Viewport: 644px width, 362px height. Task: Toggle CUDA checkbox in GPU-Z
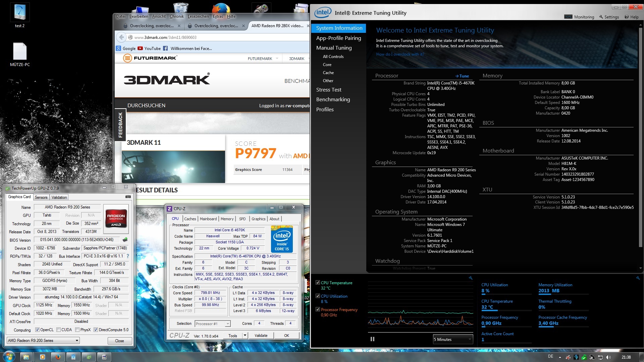click(58, 330)
